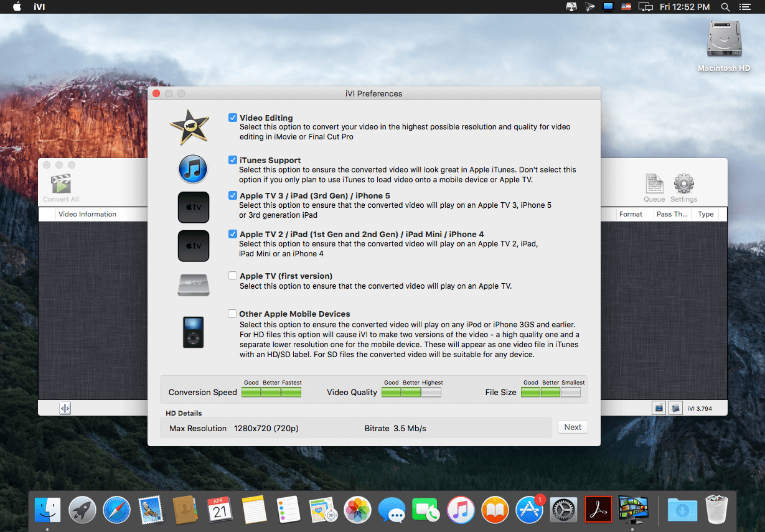
Task: Open the Apple menu
Action: 17,7
